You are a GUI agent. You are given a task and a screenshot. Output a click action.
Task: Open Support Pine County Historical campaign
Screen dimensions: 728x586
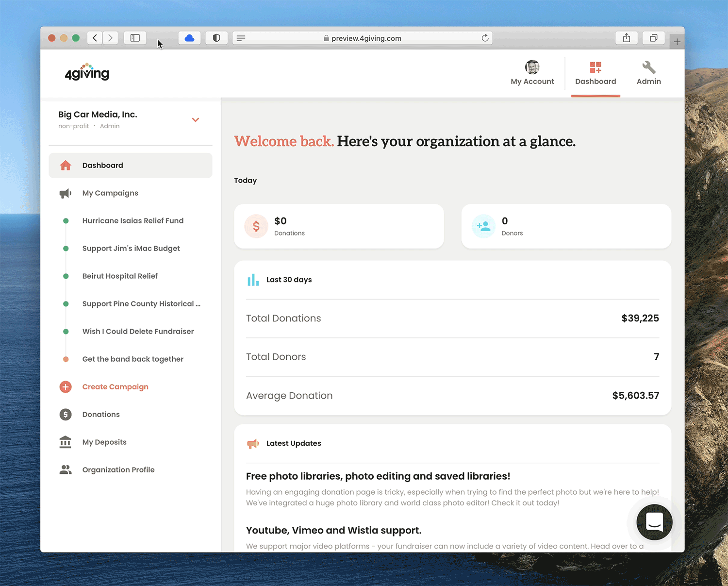(141, 304)
